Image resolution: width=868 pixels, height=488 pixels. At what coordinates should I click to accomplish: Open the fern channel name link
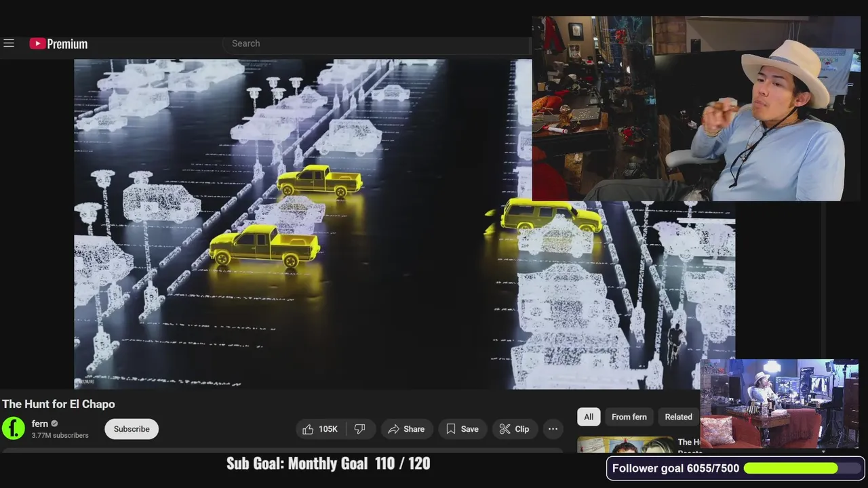coord(40,424)
